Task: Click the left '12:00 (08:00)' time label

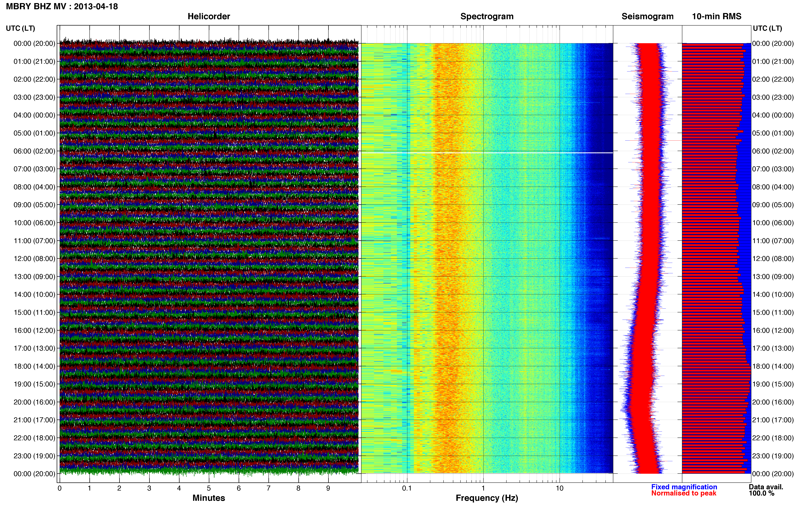Action: coord(34,259)
